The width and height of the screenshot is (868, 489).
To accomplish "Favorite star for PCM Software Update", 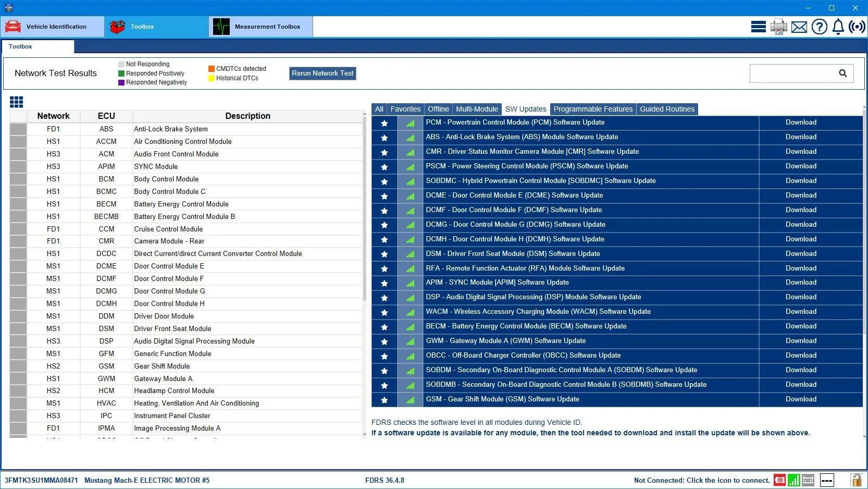I will (x=385, y=123).
